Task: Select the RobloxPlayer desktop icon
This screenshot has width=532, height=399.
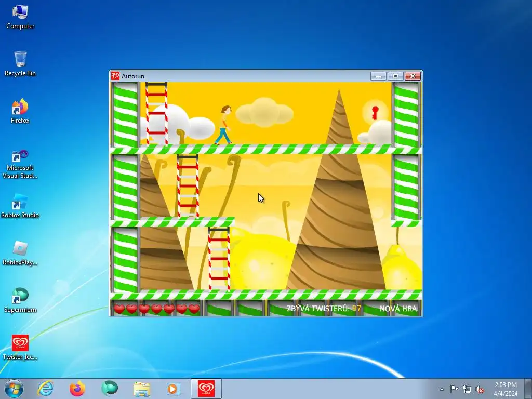Action: click(x=20, y=253)
